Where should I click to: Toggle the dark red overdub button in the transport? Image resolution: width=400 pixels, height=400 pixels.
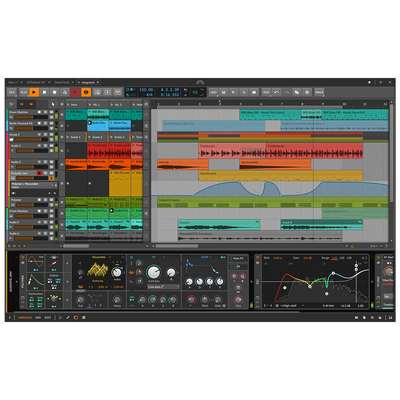click(75, 92)
